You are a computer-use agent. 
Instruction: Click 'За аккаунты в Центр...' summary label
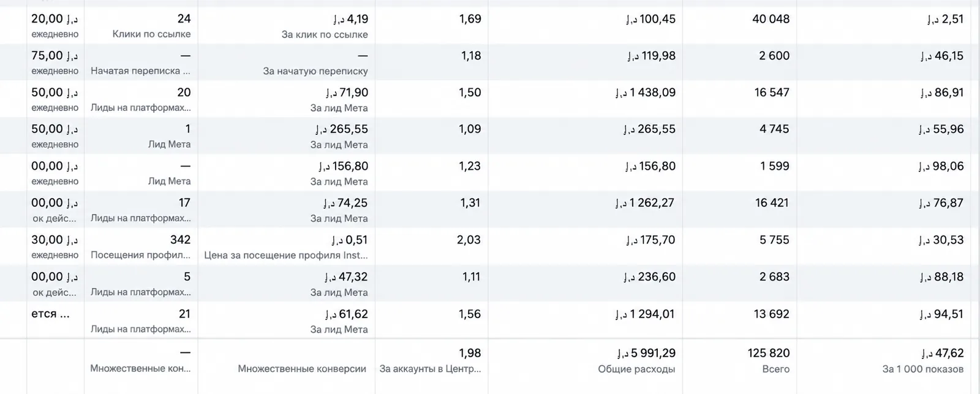430,369
